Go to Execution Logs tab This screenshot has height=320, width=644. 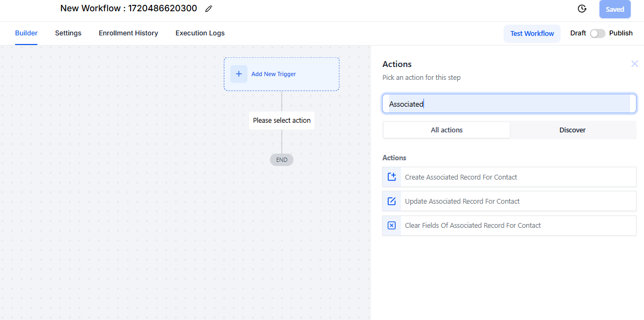(200, 33)
